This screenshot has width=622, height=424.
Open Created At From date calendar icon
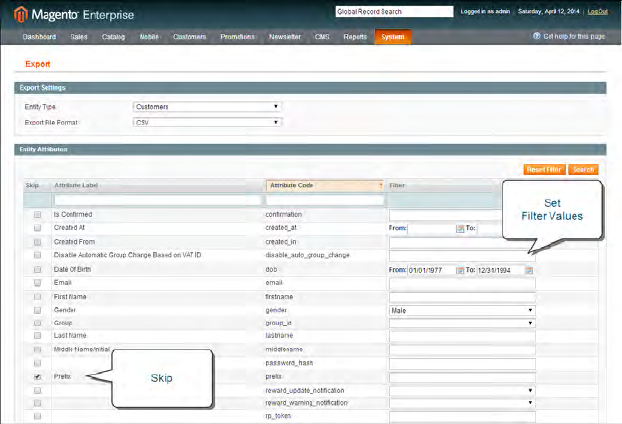click(x=460, y=228)
